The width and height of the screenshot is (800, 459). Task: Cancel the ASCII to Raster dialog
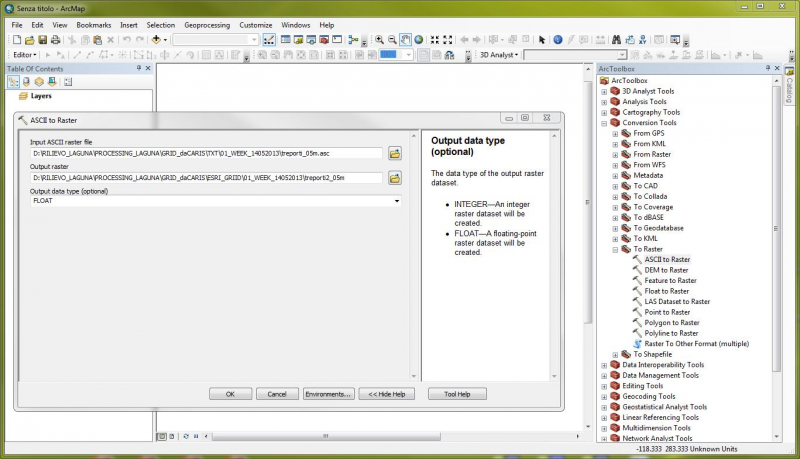coord(277,394)
